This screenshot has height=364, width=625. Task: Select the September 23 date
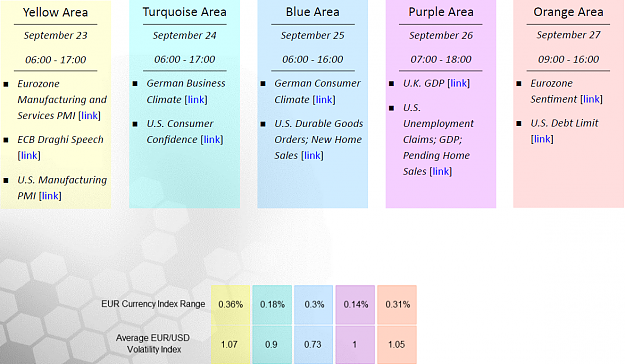pos(55,35)
